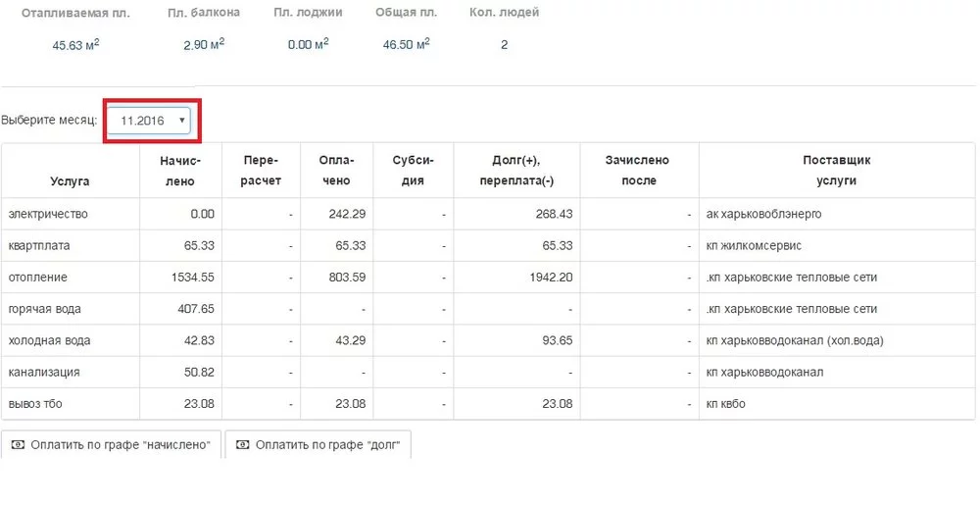Click the money icon on the "начислено" payment button
Screen dimensions: 980x507
(x=18, y=444)
